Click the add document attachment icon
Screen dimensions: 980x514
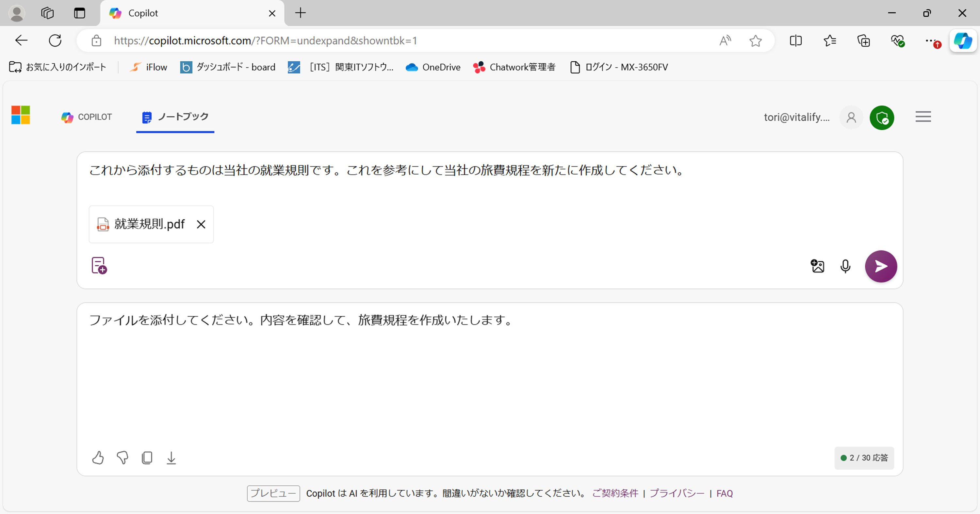point(99,265)
